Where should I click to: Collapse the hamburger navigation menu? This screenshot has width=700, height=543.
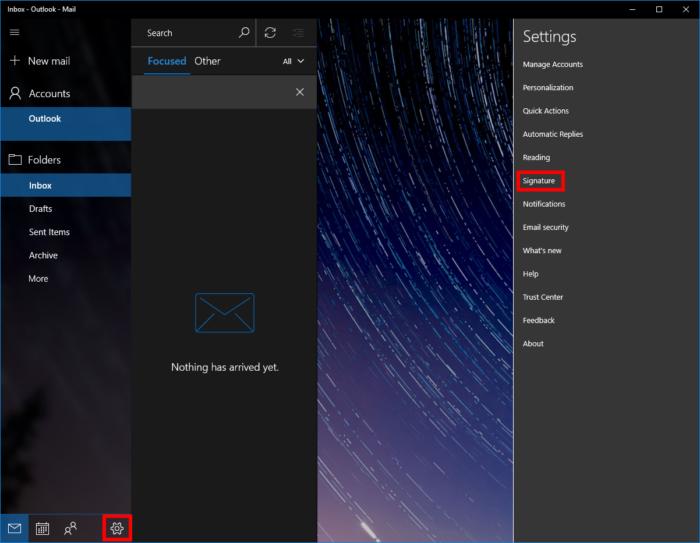click(14, 32)
